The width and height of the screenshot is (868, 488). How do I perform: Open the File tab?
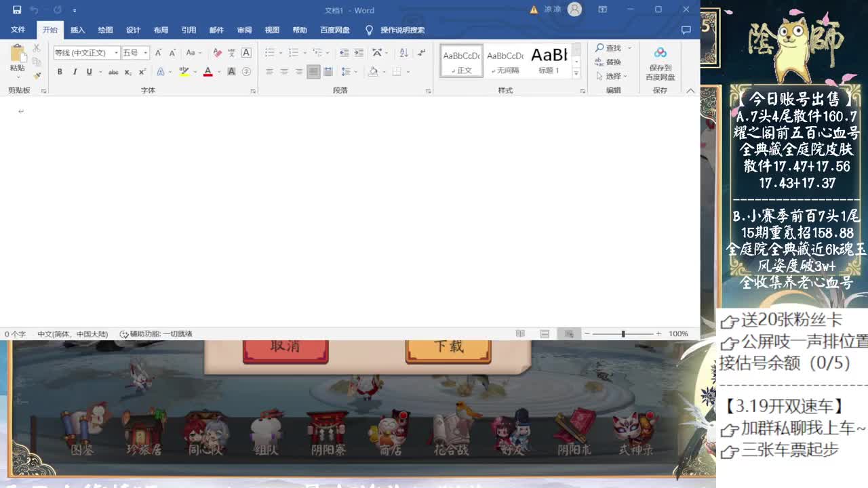tap(18, 30)
